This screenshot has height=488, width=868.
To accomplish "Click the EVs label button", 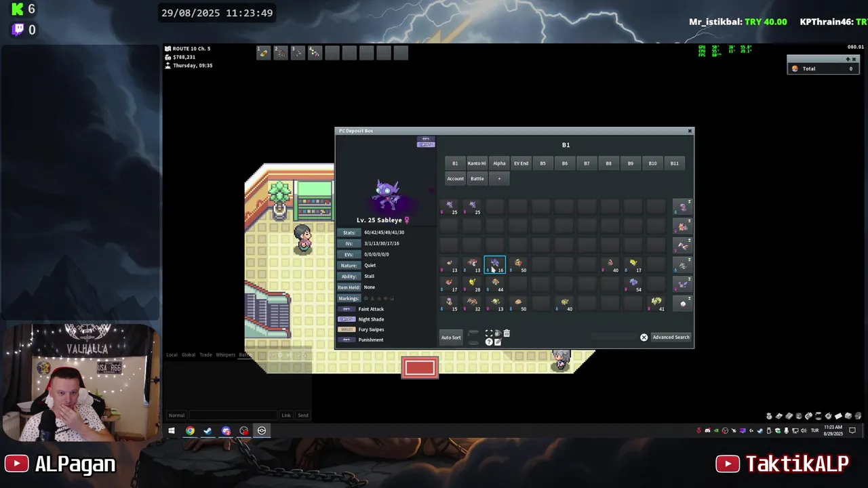I will (349, 254).
